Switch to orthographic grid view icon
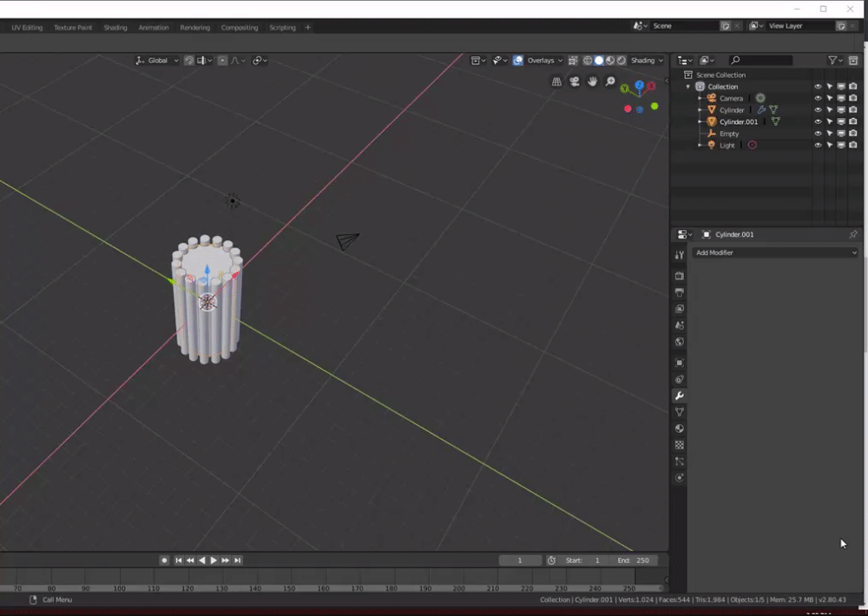 tap(556, 82)
